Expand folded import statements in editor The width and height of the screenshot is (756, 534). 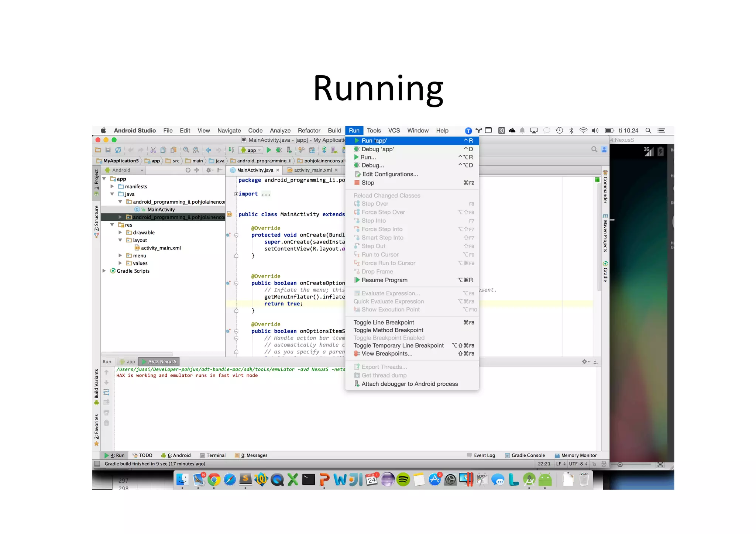tap(236, 194)
